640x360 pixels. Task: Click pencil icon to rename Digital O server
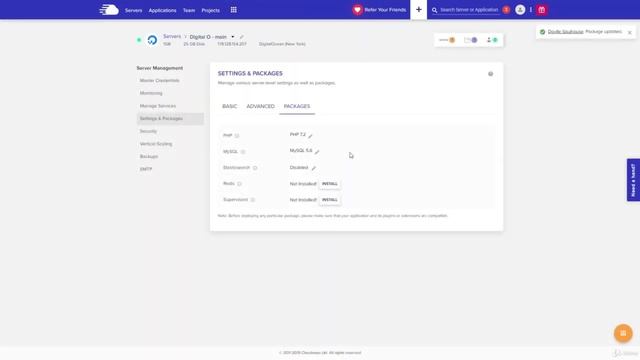tap(242, 37)
